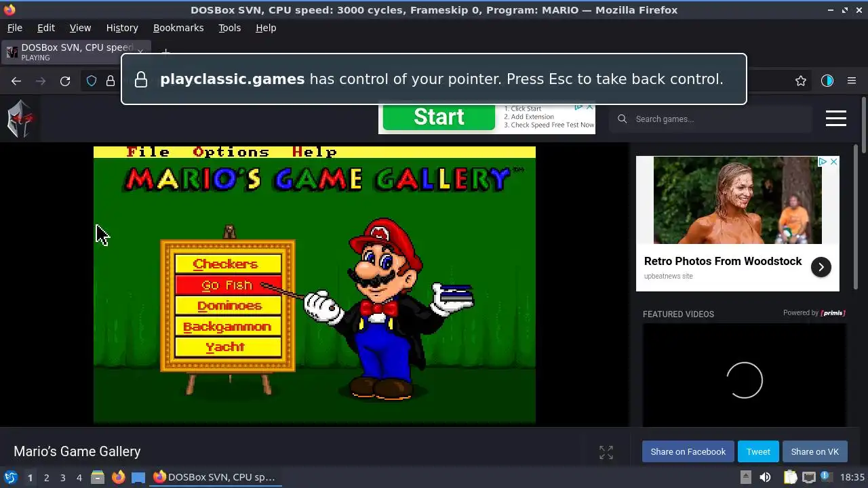Click the knight helmet site logo
The height and width of the screenshot is (488, 868).
pos(20,119)
